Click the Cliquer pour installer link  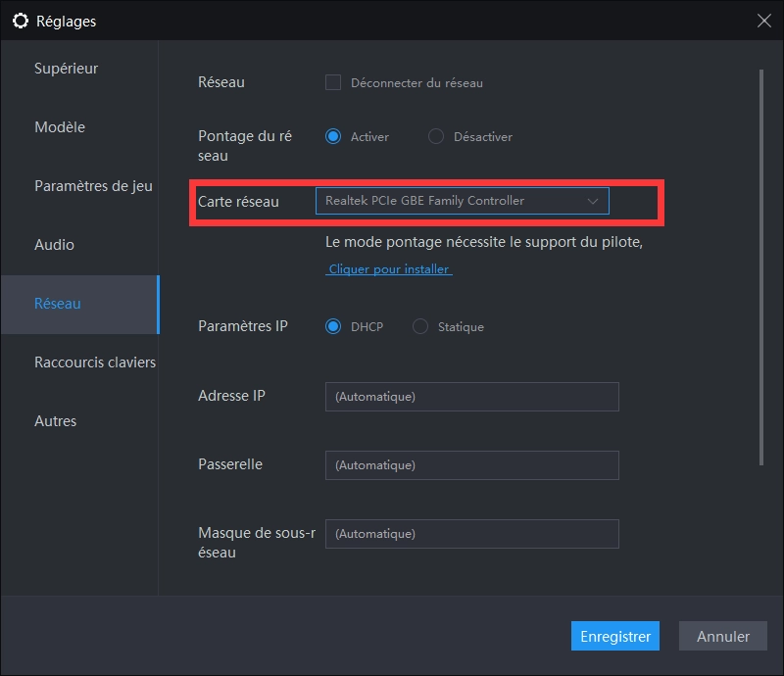[x=389, y=268]
